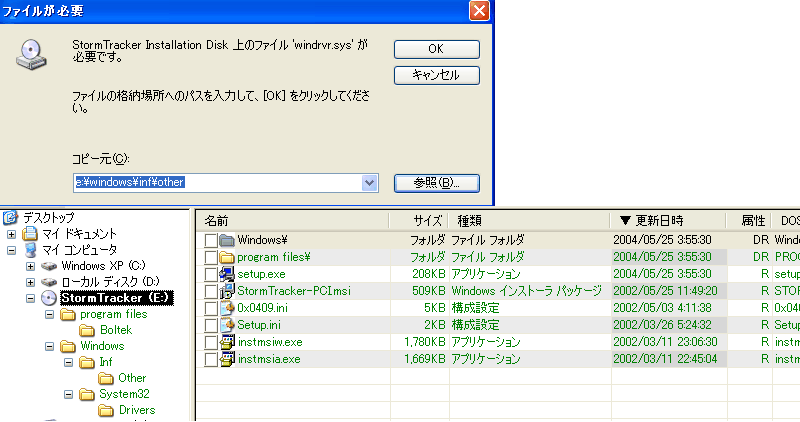
Task: Click the installation disk icon in dialog
Action: tap(31, 55)
